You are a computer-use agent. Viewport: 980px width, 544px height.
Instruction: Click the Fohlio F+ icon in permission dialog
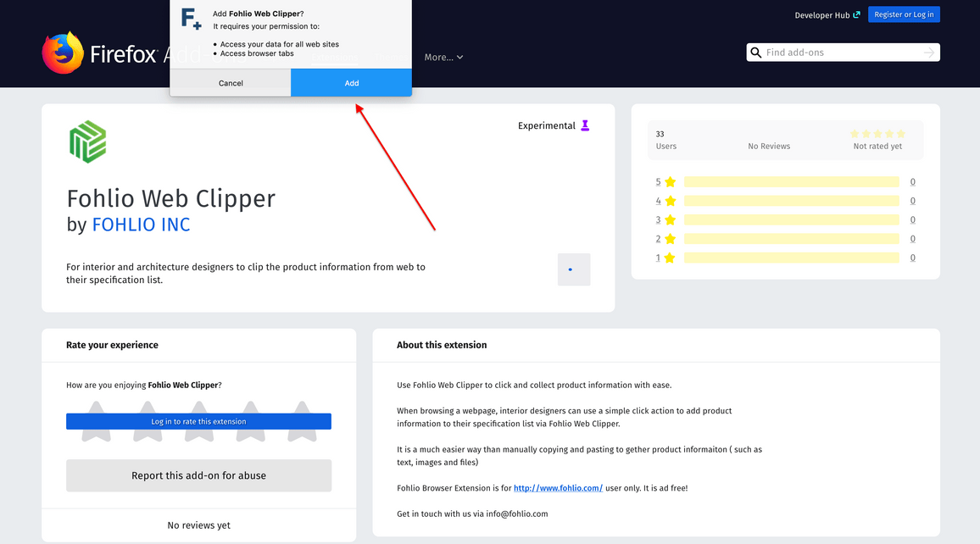coord(192,19)
